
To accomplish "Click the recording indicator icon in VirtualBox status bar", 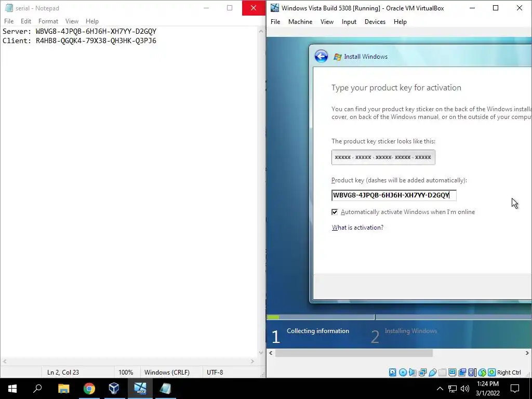I will click(x=462, y=372).
